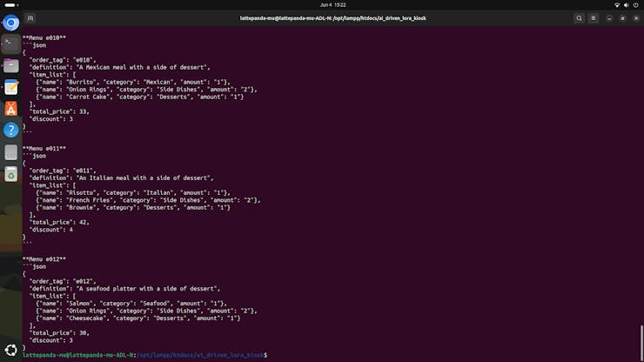Click the "A seafood platter with a side of dessert" line
The width and height of the screenshot is (644, 362).
coord(124,289)
